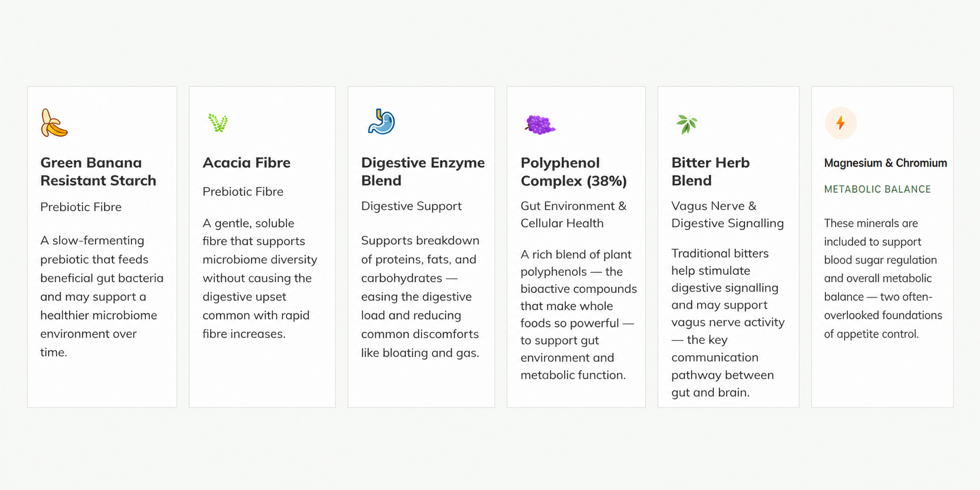Screen dimensions: 980x490
Task: Click the blood sugar regulation description
Action: (883, 278)
